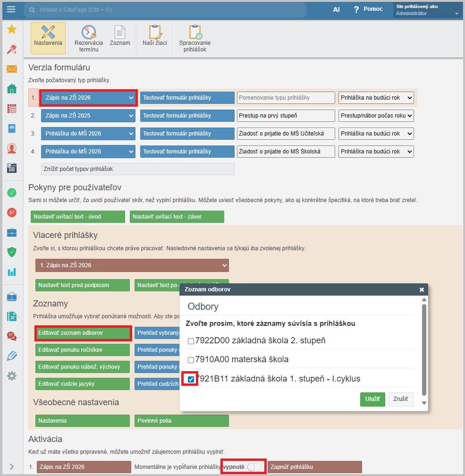The width and height of the screenshot is (465, 476).
Task: Open the gear settings sidebar icon
Action: 12,376
